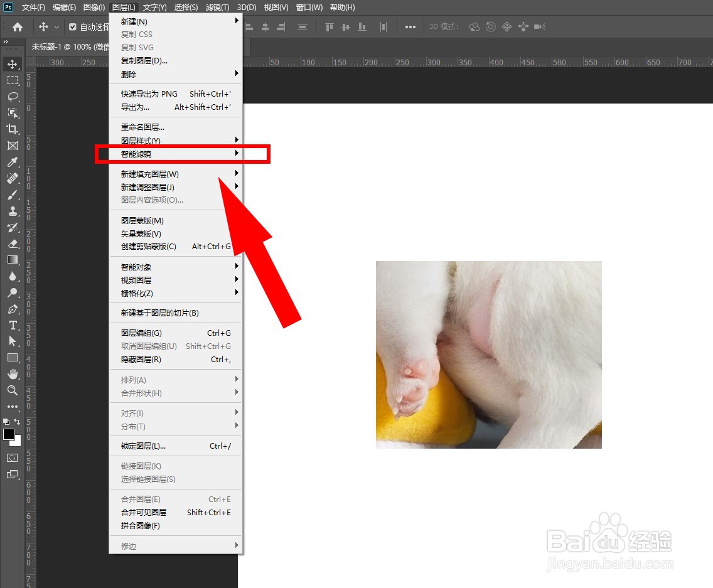Expand the Rasterize (Z) submenu
Viewport: 713px width, 588px height.
(176, 293)
